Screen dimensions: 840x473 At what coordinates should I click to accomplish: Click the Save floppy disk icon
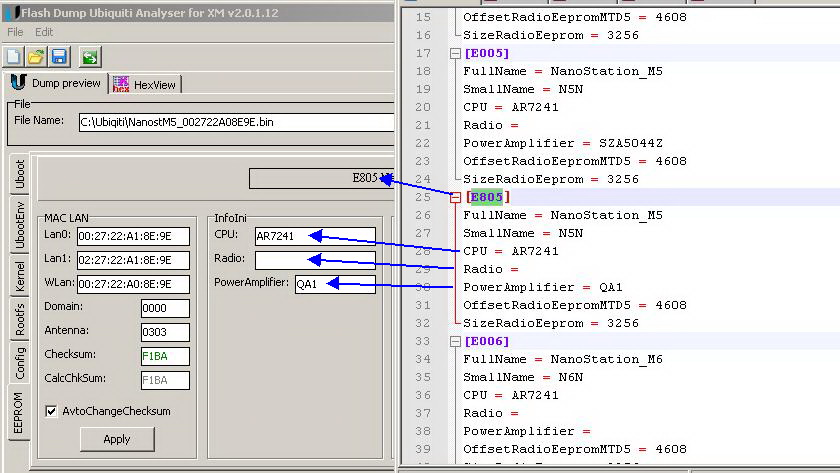(x=59, y=57)
